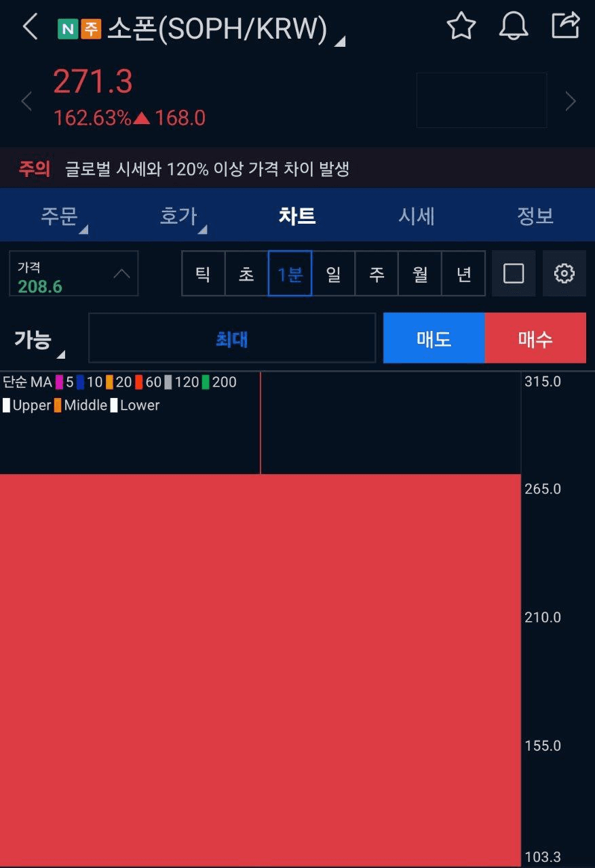Open price alerts via the bell icon
Screen dimensions: 595x868
(x=514, y=26)
